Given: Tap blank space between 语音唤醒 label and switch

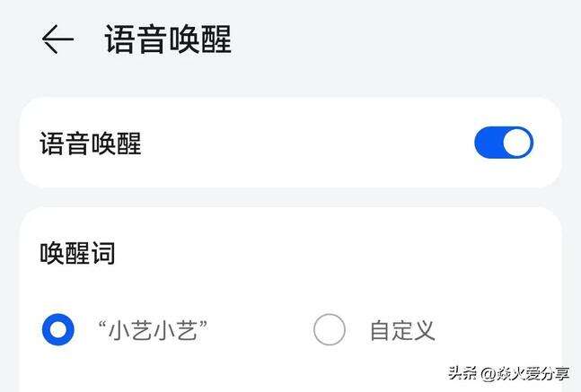Looking at the screenshot, I should pos(305,144).
